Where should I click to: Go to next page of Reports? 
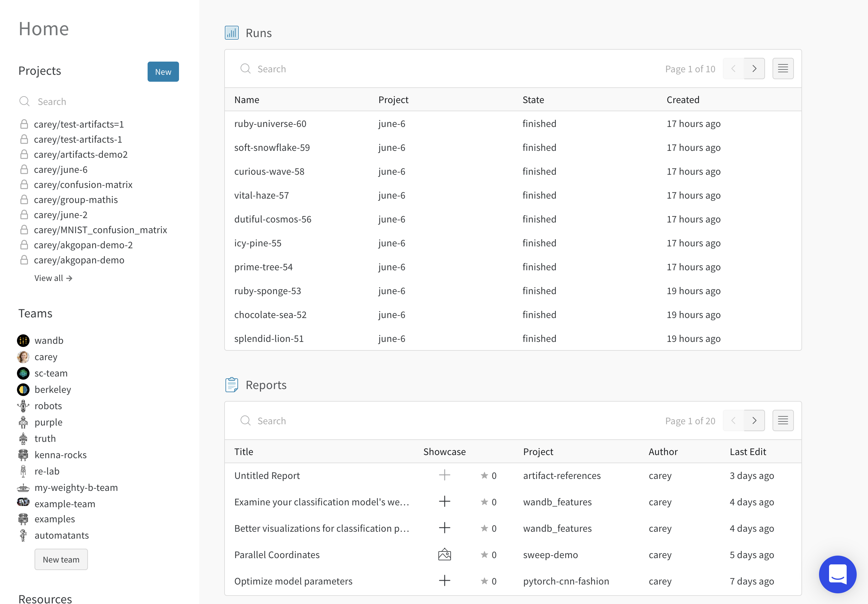(754, 420)
